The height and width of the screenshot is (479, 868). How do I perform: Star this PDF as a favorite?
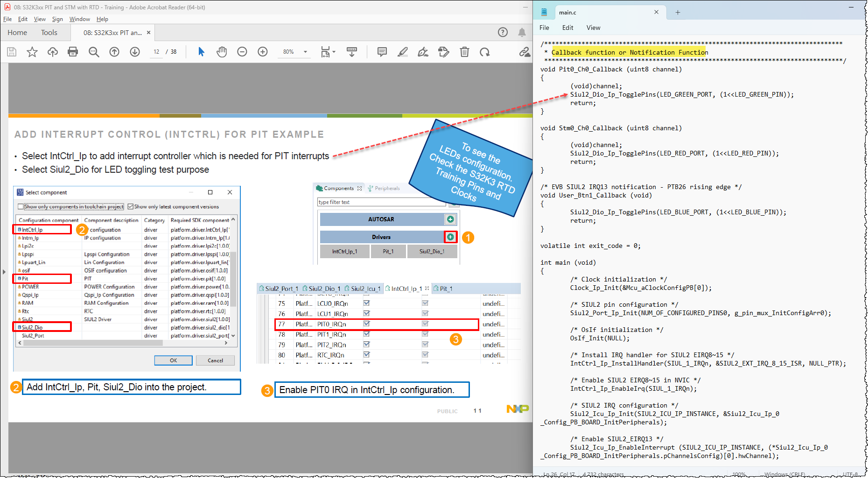coord(32,52)
